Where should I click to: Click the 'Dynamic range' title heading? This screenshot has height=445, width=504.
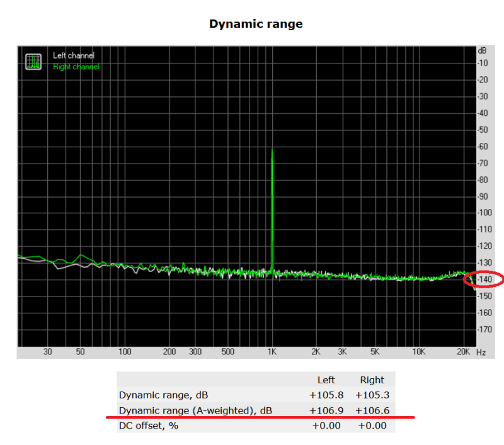[x=256, y=24]
